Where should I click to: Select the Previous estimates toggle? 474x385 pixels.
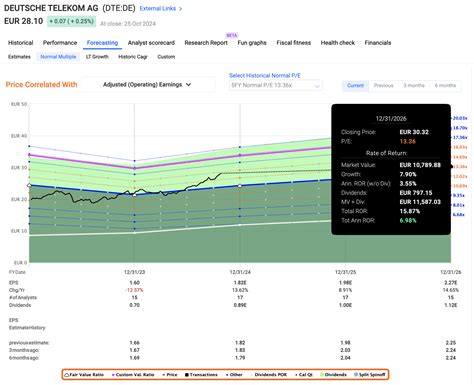[x=383, y=86]
